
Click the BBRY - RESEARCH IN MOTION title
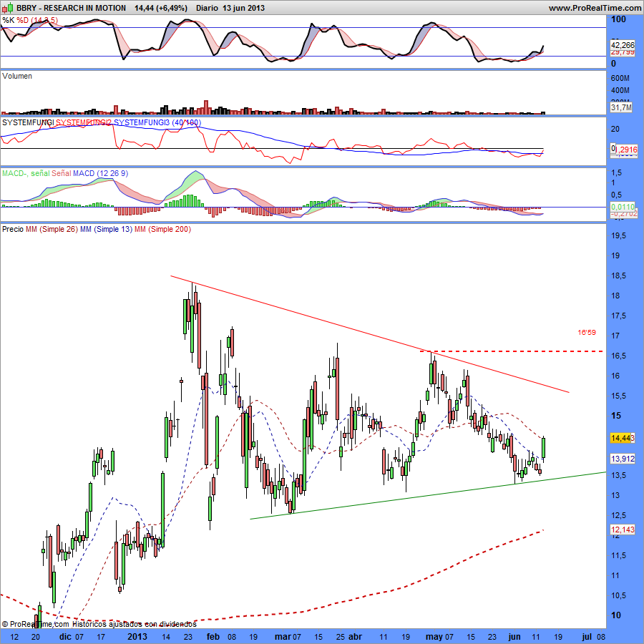tap(71, 8)
